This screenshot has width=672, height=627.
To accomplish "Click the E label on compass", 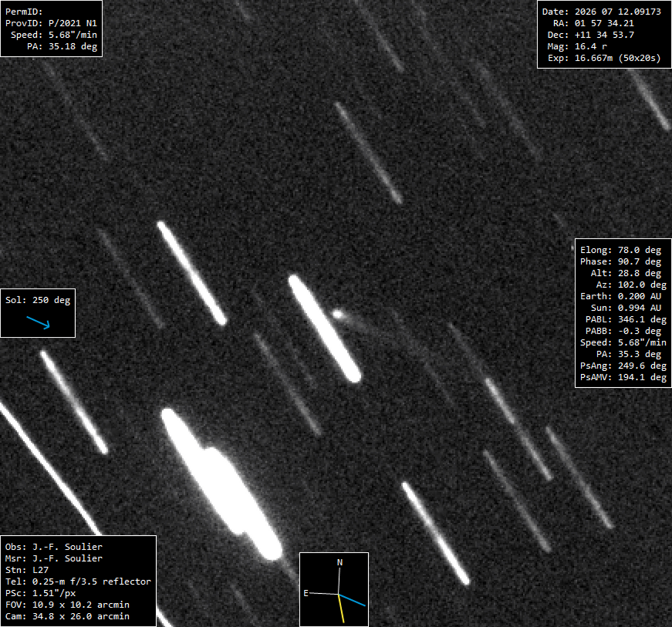I will pyautogui.click(x=306, y=593).
